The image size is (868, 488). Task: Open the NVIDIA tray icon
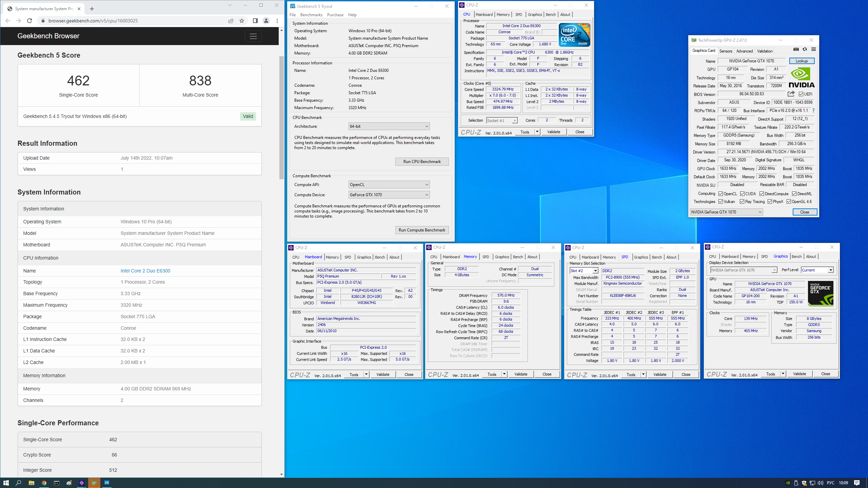tap(788, 483)
